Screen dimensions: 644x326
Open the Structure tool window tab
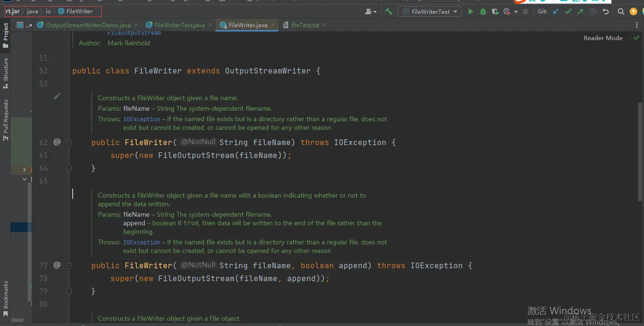tap(6, 73)
